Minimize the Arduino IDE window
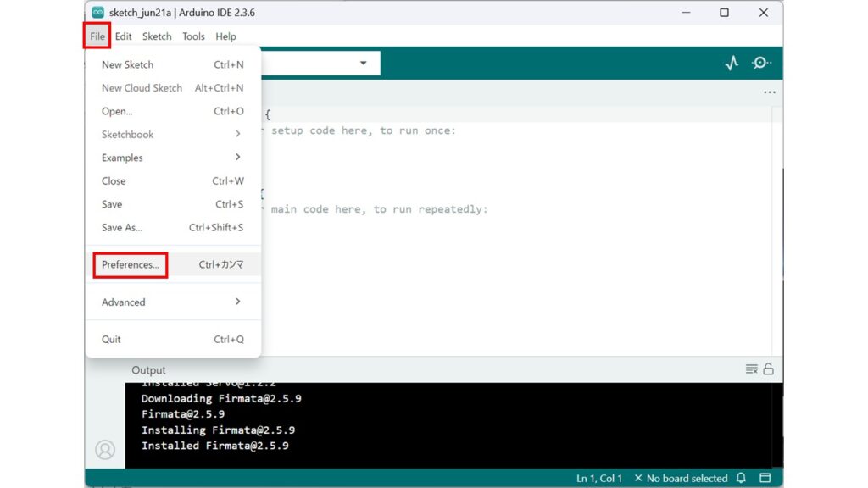Image resolution: width=868 pixels, height=488 pixels. 686,12
